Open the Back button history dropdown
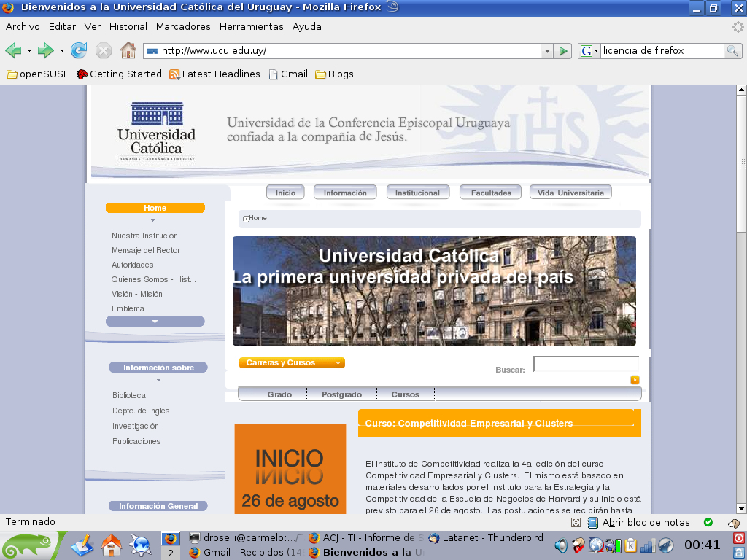 [x=29, y=50]
